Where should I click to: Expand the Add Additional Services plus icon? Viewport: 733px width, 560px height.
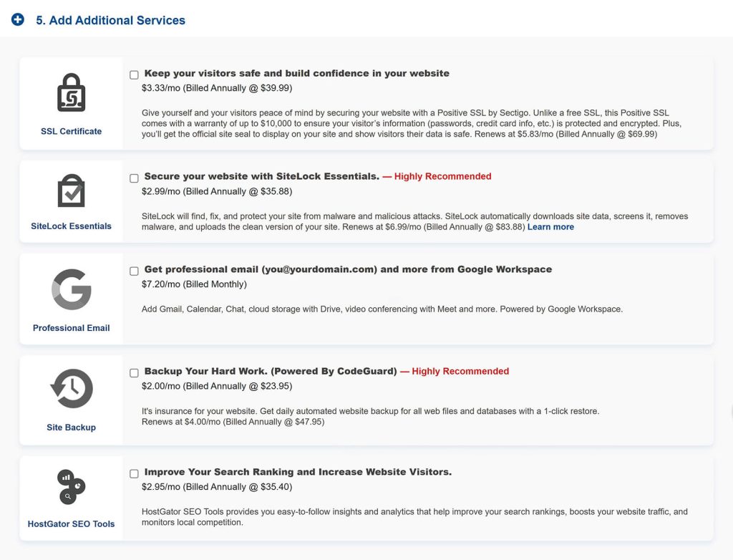[x=18, y=19]
